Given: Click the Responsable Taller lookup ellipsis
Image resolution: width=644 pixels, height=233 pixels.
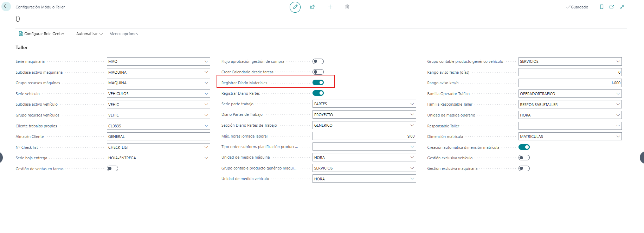Looking at the screenshot, I should pyautogui.click(x=618, y=126).
